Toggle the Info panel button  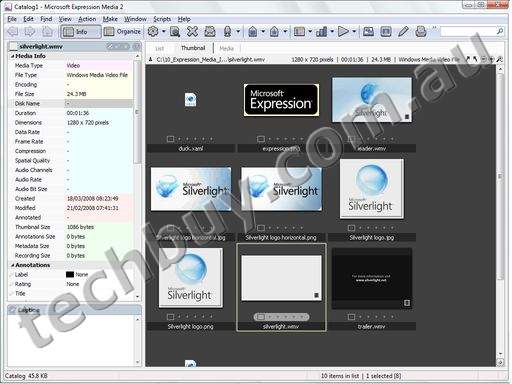pos(80,32)
